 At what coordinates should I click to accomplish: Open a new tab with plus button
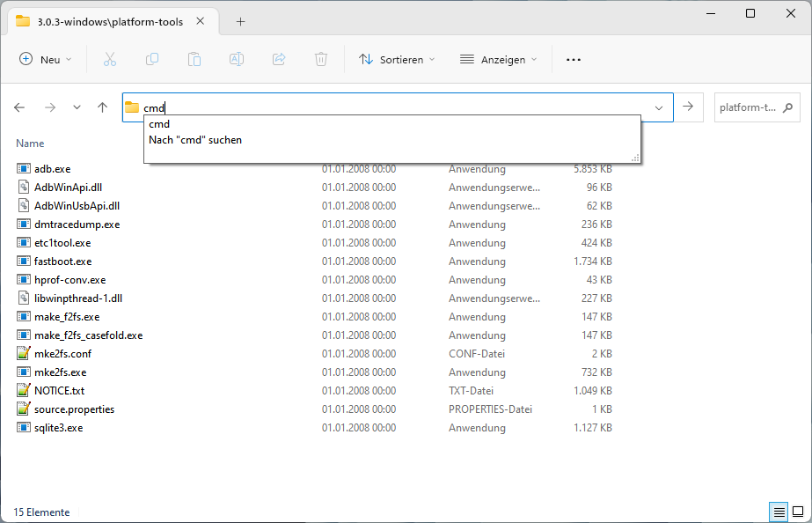pos(240,22)
